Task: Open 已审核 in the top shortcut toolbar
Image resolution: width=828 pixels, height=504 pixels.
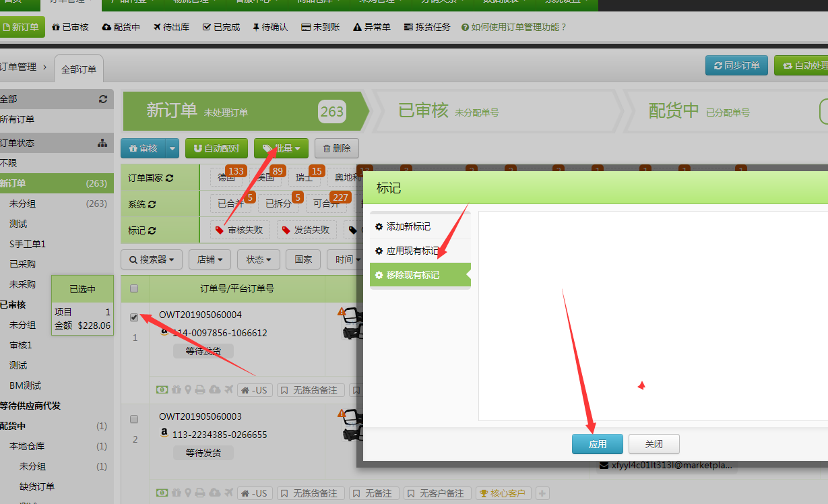Action: point(70,27)
